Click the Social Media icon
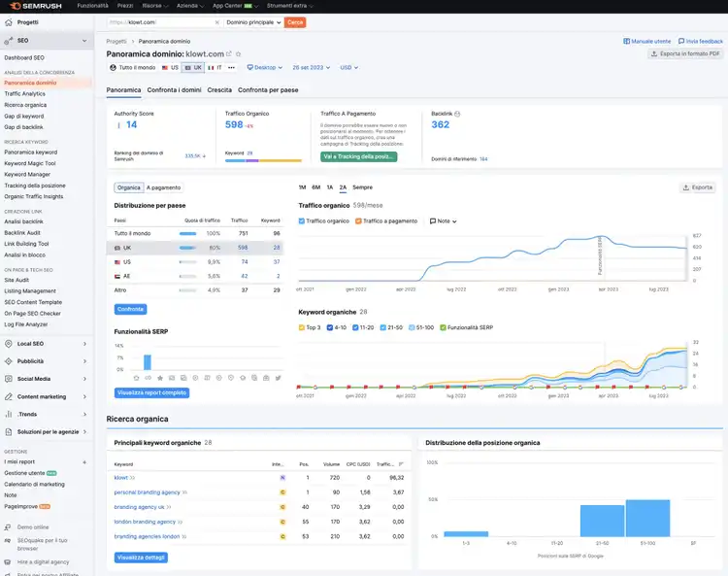This screenshot has height=576, width=728. [9, 379]
